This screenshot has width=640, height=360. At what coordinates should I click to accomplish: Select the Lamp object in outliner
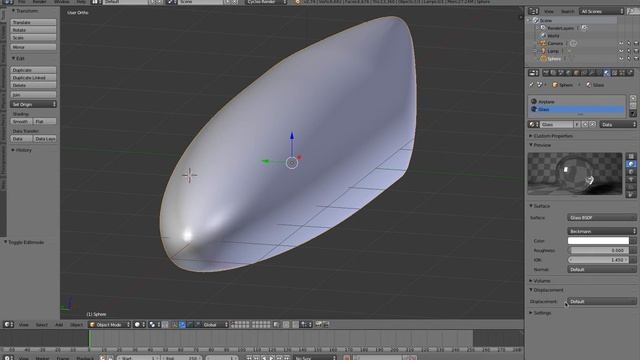coord(553,51)
